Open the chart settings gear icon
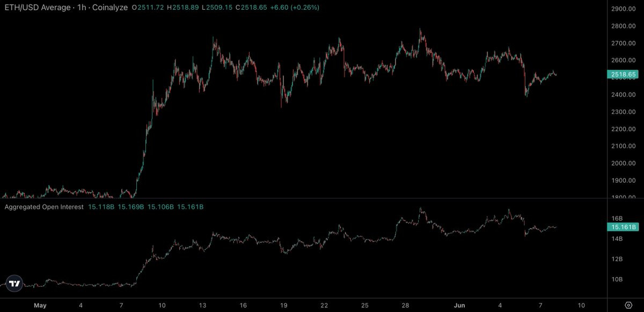The height and width of the screenshot is (312, 644). click(628, 305)
